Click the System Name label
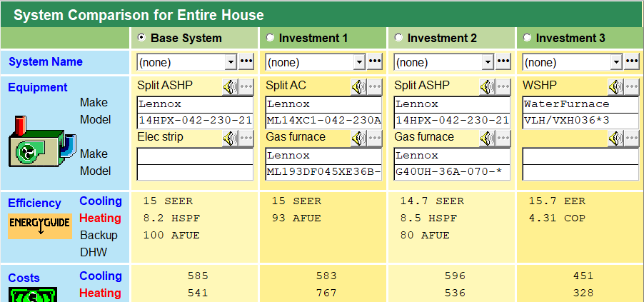The width and height of the screenshot is (644, 302). click(x=46, y=62)
